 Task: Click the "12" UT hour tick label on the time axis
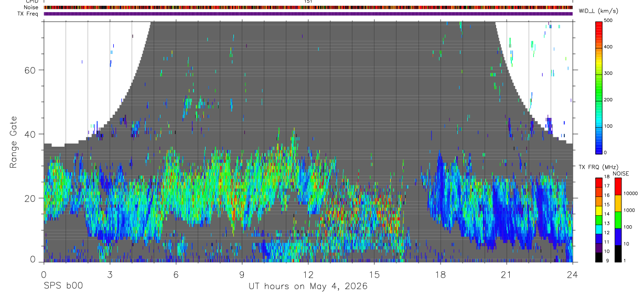click(308, 274)
